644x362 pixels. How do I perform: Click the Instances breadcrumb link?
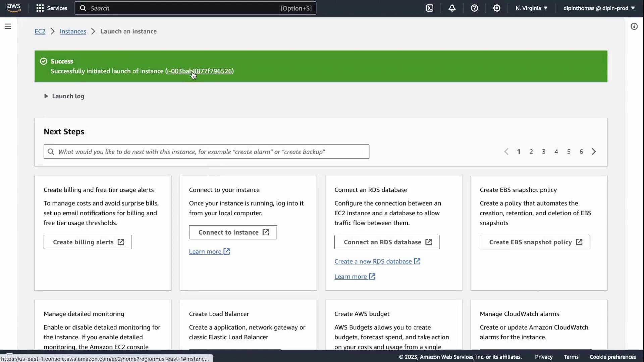(x=73, y=31)
